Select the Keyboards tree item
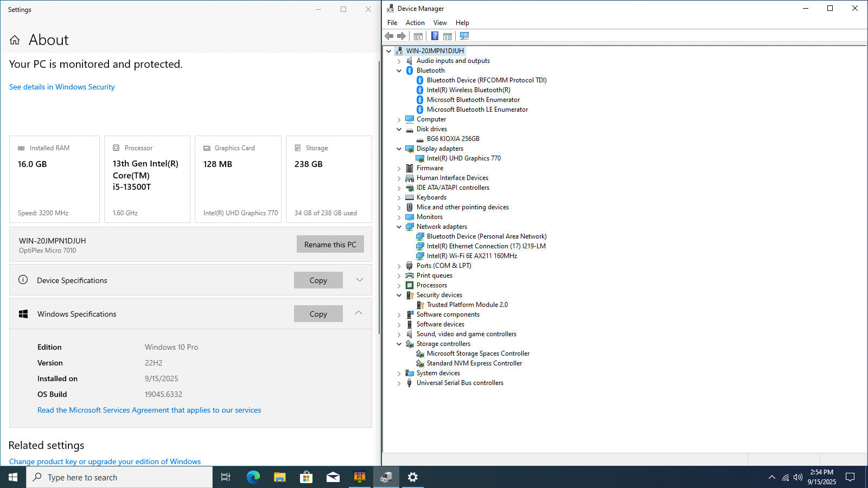 click(x=431, y=197)
